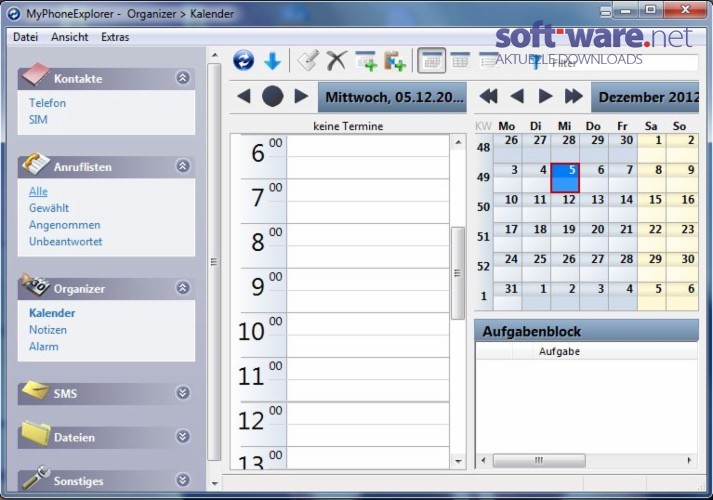
Task: Switch to week grid view mode
Action: 460,60
